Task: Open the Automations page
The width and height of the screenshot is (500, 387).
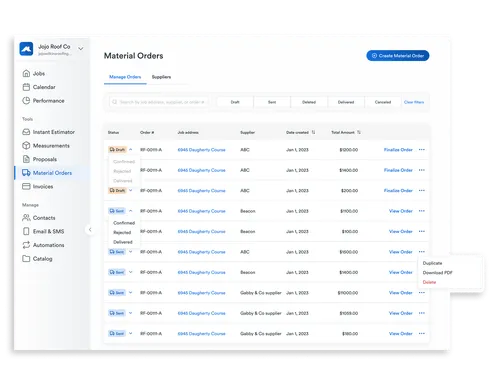Action: coord(43,245)
